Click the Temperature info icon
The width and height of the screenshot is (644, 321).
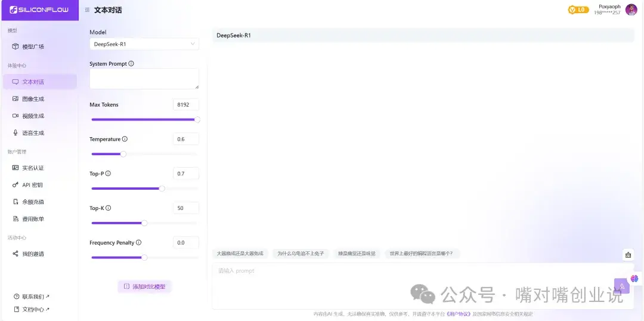(125, 139)
